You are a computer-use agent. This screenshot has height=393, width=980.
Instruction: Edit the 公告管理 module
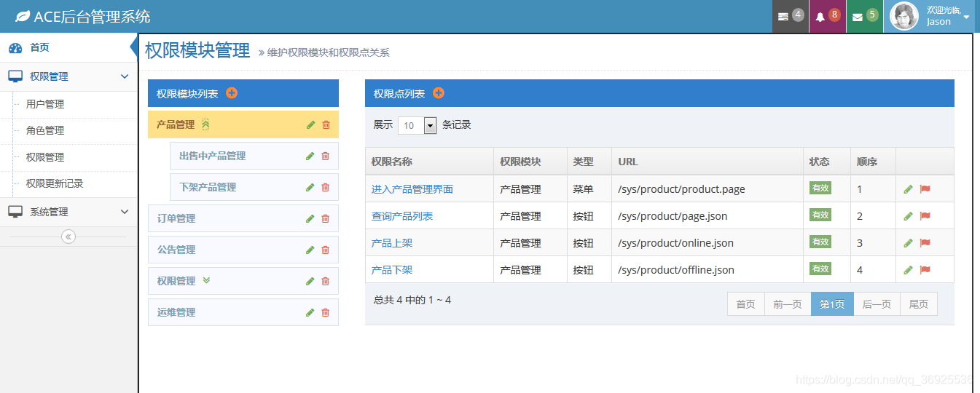click(310, 250)
